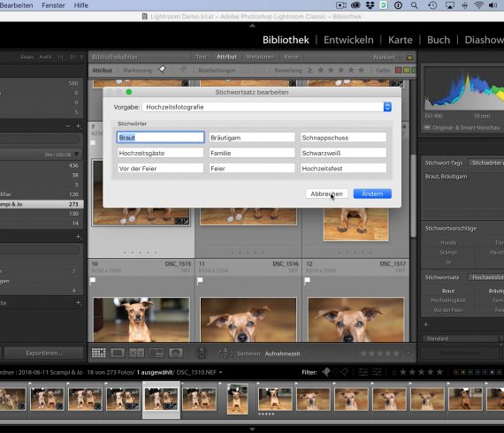The image size is (504, 433).
Task: Switch to the Entwickeln module
Action: coord(348,40)
